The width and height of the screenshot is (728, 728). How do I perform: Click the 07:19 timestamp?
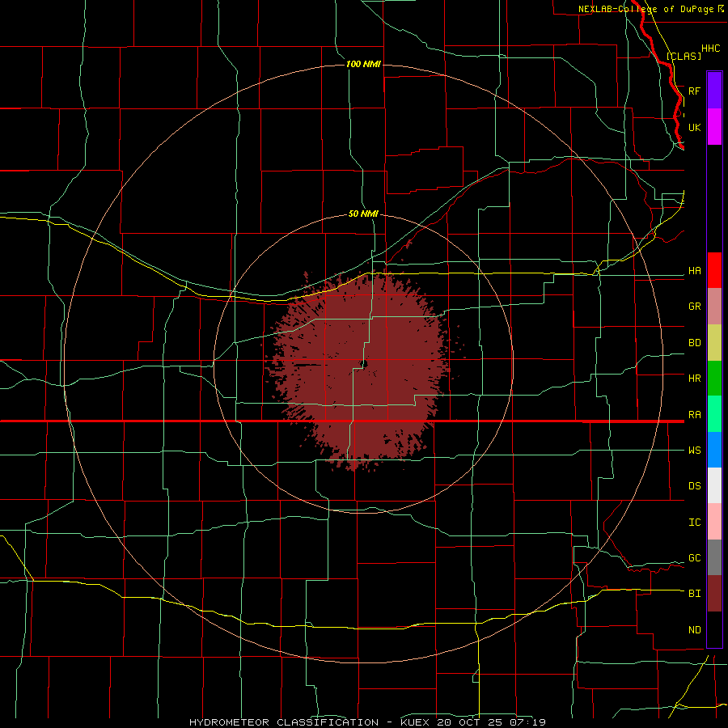pos(527,722)
